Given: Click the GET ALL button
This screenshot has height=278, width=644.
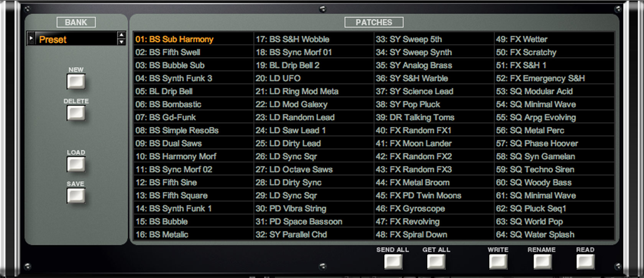Looking at the screenshot, I should [x=436, y=262].
